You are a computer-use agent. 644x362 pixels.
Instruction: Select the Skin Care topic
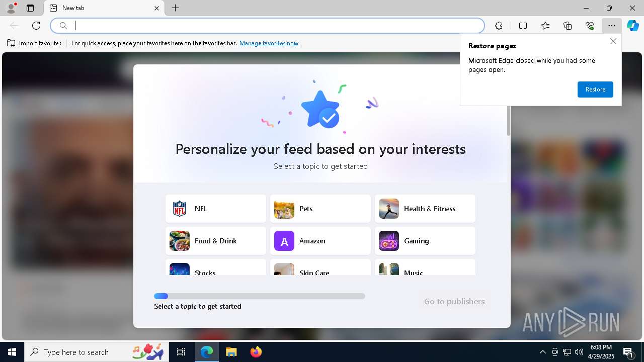click(x=320, y=267)
